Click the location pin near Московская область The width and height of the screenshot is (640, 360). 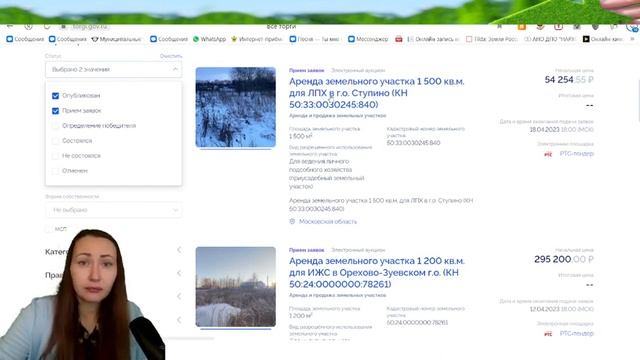click(292, 221)
